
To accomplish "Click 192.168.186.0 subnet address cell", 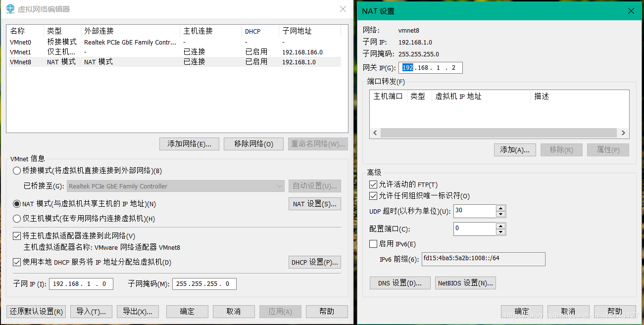I will pos(302,52).
